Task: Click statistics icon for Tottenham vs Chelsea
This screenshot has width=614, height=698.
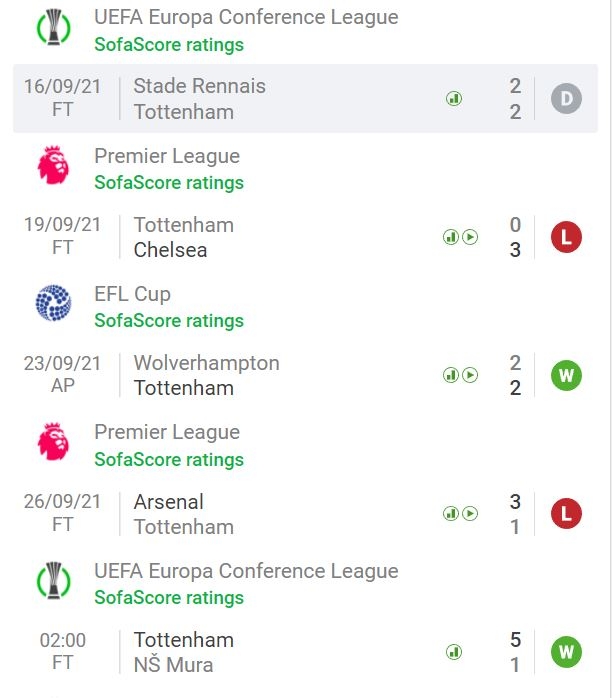Action: [451, 237]
